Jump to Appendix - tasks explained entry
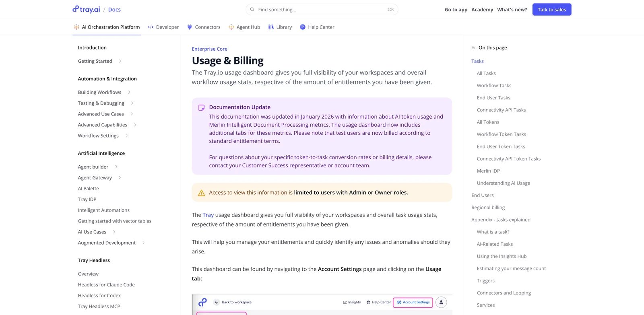This screenshot has width=644, height=315. pos(501,220)
